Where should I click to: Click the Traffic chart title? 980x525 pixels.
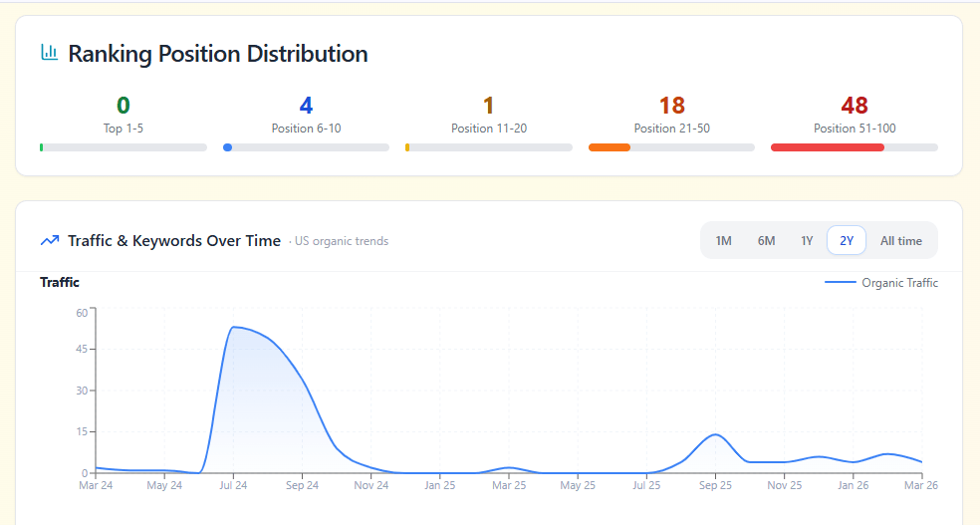[60, 283]
